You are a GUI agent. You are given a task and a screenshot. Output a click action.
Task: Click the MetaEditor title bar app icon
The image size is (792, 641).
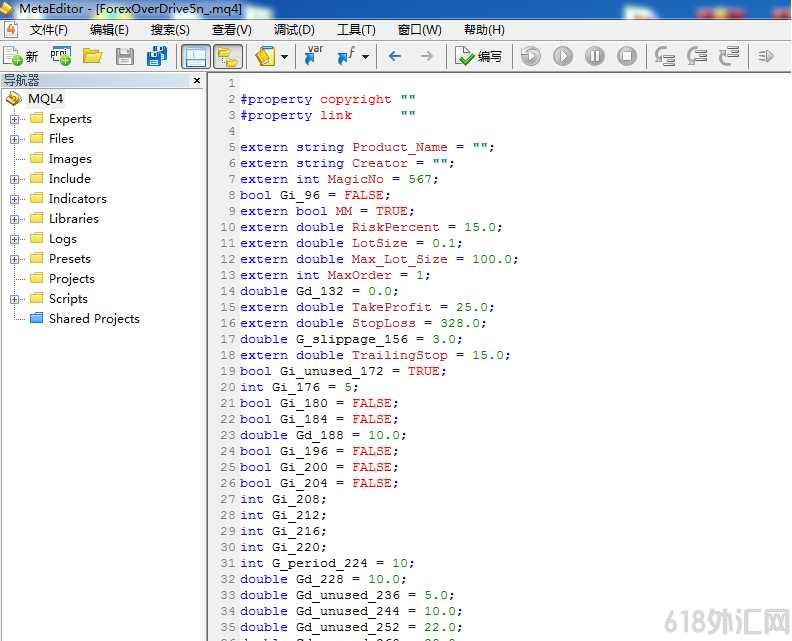pyautogui.click(x=7, y=8)
